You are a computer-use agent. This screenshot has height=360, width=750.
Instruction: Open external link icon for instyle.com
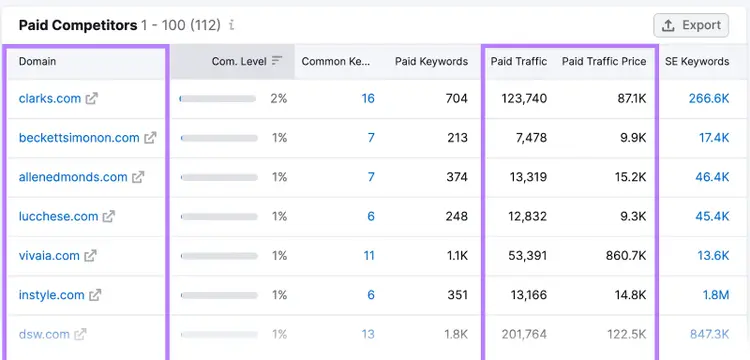(x=95, y=295)
